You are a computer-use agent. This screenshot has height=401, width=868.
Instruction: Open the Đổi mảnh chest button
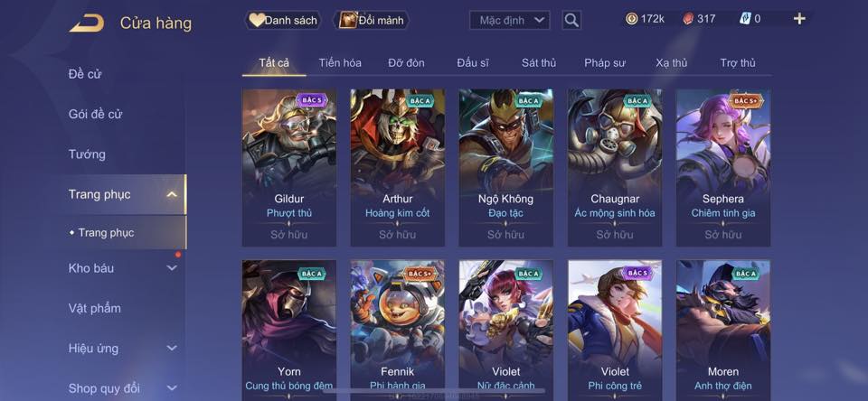372,21
